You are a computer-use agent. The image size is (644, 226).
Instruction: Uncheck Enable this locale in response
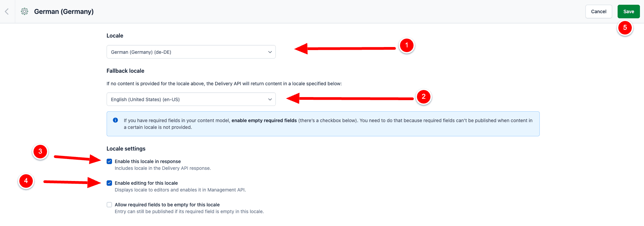coord(109,161)
